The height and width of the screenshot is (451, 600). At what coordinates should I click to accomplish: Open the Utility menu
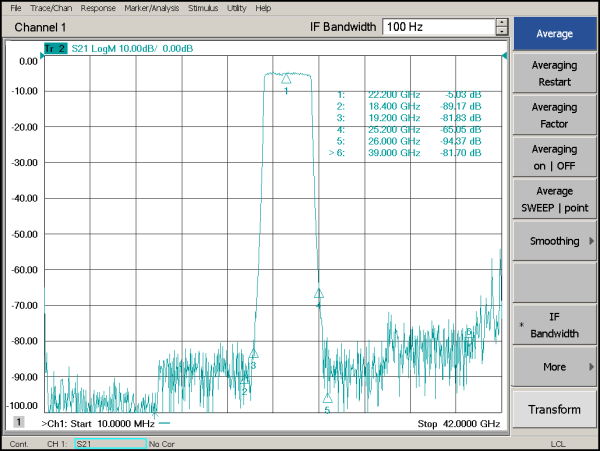point(236,8)
